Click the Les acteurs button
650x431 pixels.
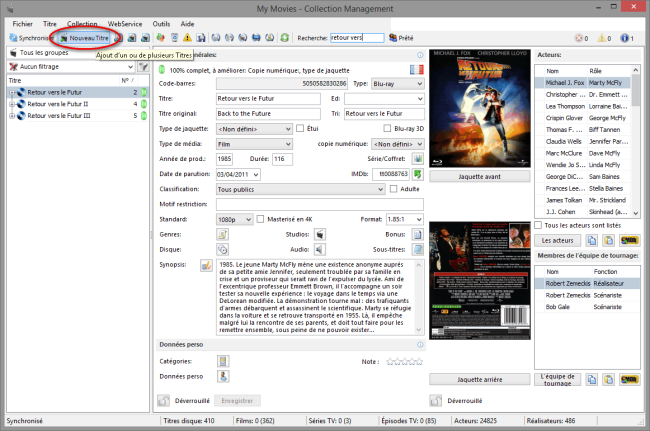click(558, 240)
